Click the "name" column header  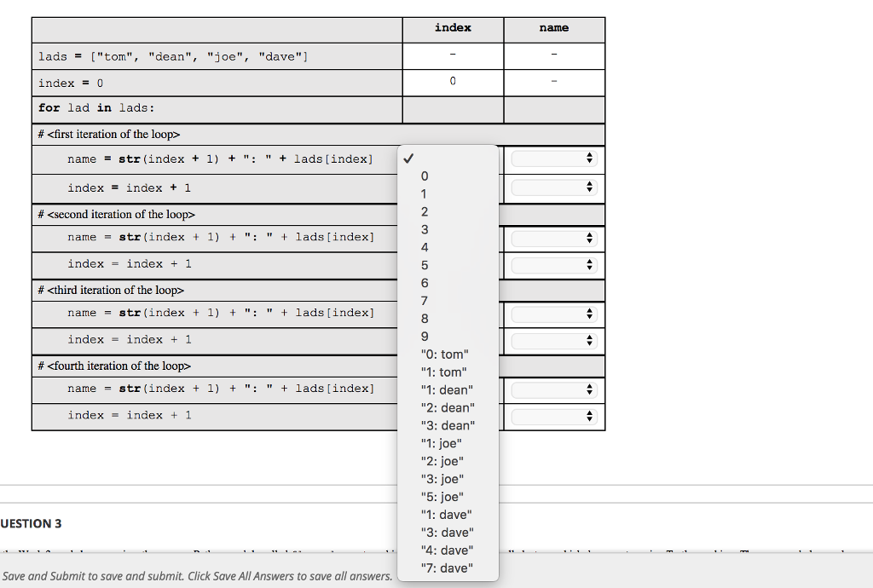(554, 28)
